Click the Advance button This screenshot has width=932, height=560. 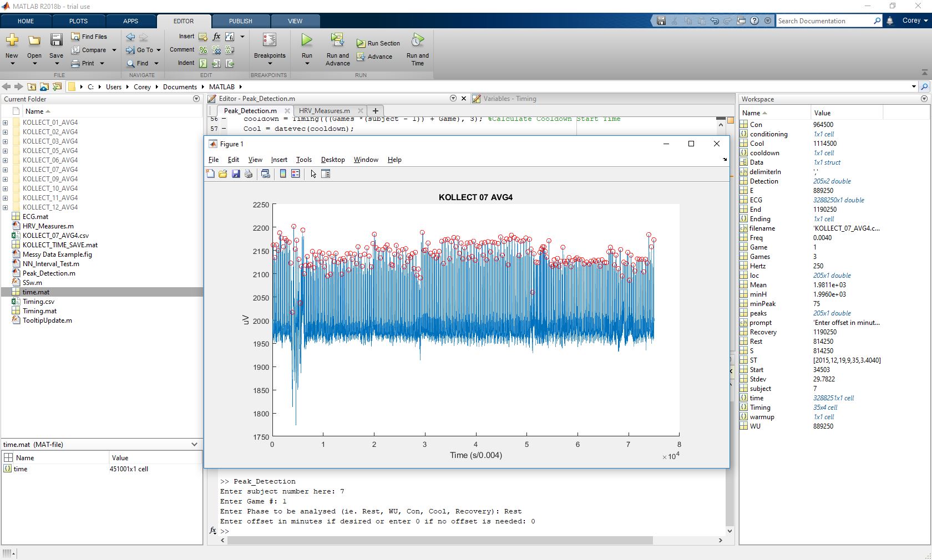(374, 57)
